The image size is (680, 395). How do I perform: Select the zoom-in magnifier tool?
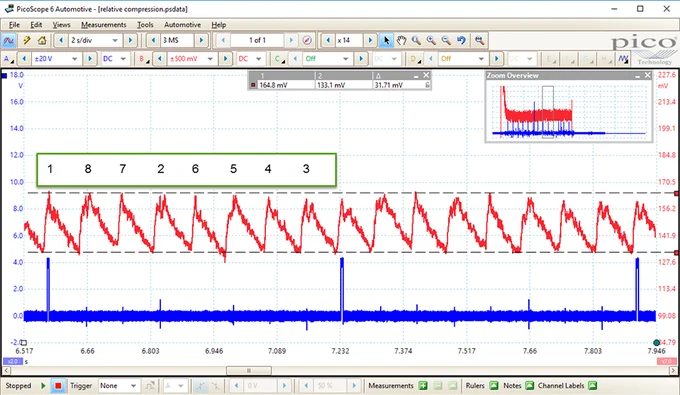431,40
